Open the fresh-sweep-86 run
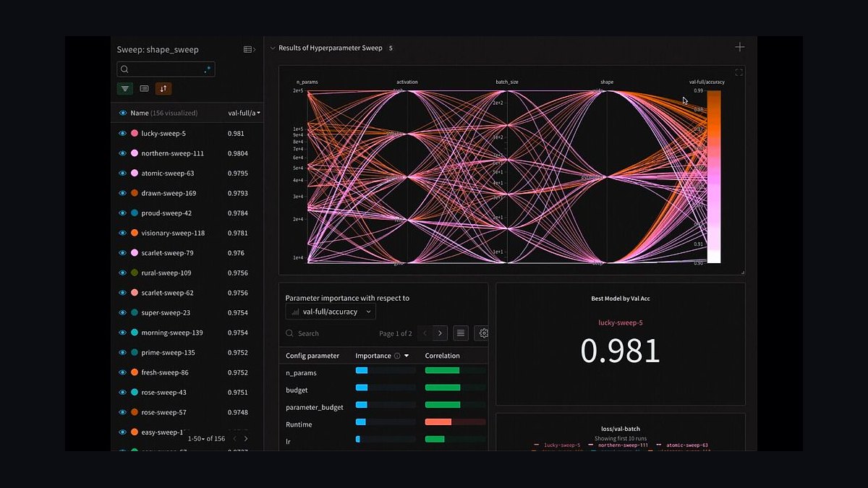The width and height of the screenshot is (868, 488). tap(165, 372)
